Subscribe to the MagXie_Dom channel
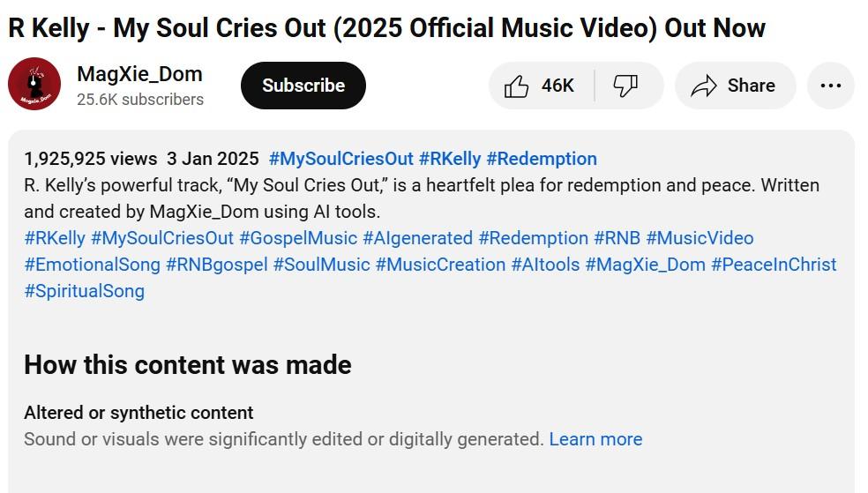The height and width of the screenshot is (493, 868). (x=303, y=86)
